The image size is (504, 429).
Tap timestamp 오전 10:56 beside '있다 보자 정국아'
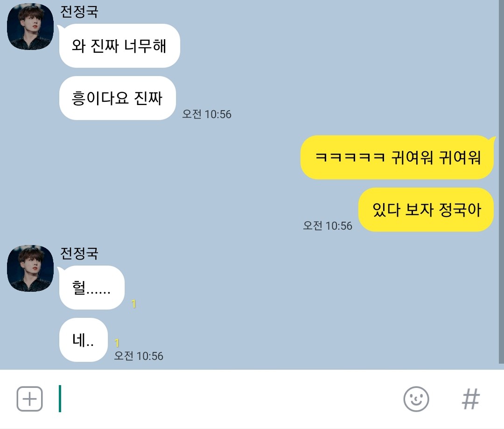coord(328,226)
